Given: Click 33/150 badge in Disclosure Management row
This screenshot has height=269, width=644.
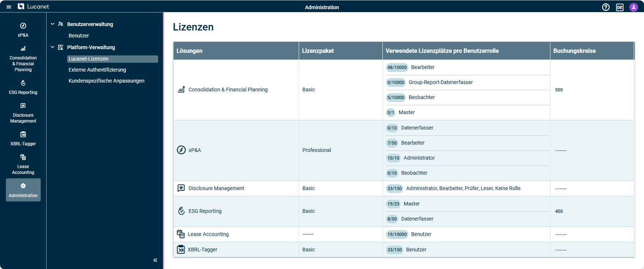Looking at the screenshot, I should (394, 188).
